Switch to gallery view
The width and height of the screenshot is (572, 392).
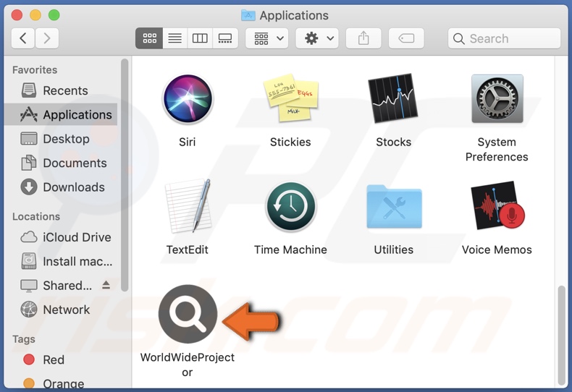(225, 38)
